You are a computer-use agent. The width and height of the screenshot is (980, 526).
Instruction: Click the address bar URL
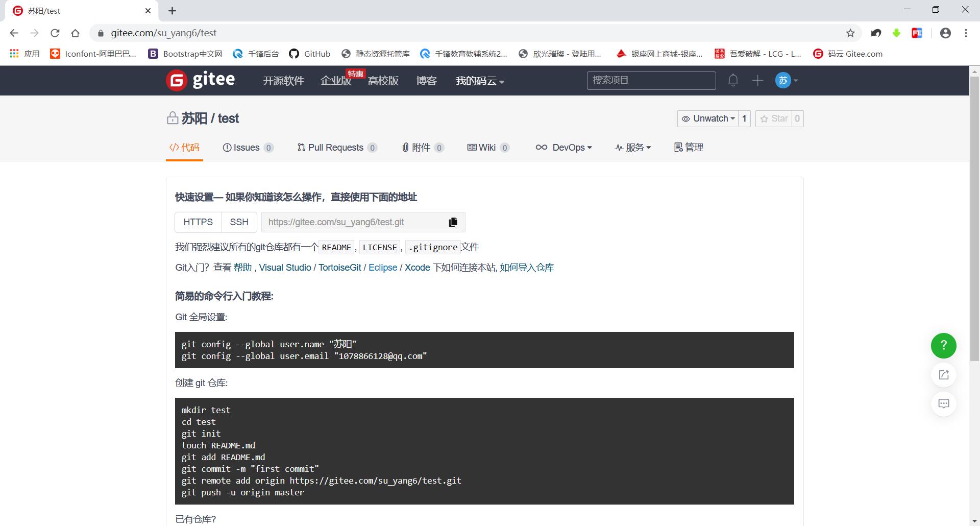[163, 33]
